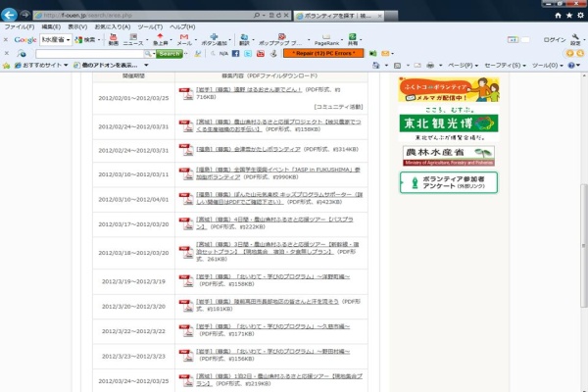
Task: Open the ツール(O) command bar dropdown
Action: coord(548,66)
